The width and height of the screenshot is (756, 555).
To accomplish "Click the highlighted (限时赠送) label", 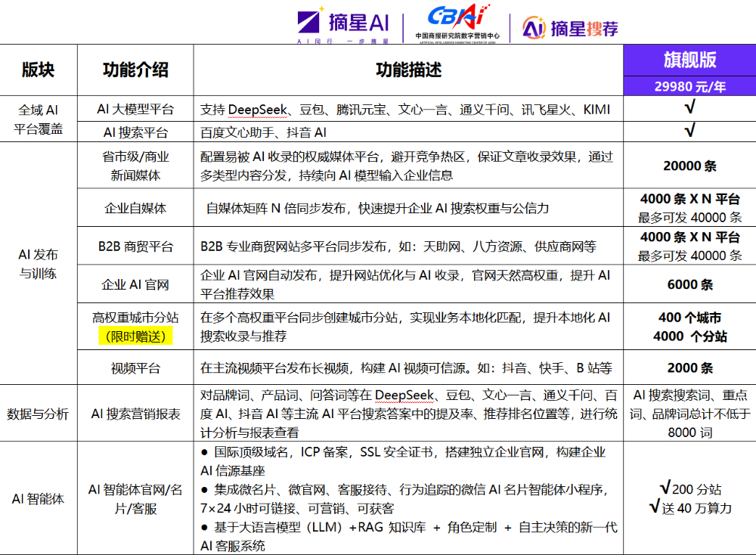I will 135,336.
